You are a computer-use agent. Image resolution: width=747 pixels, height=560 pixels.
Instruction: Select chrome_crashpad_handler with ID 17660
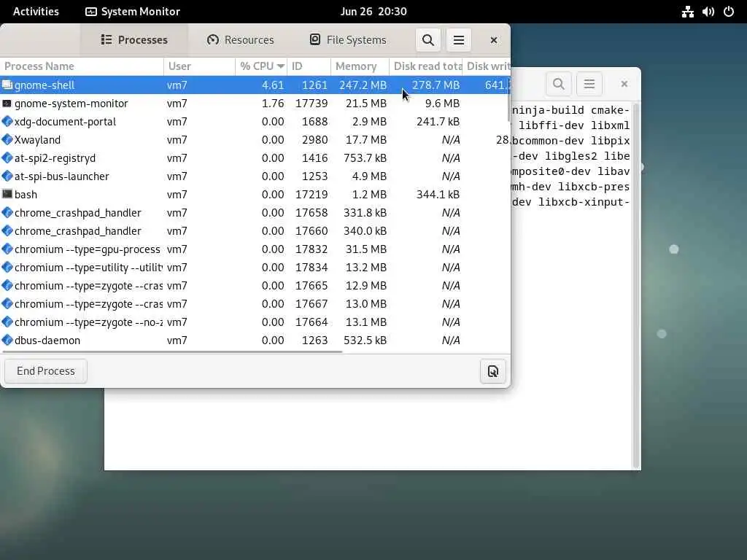coord(255,231)
